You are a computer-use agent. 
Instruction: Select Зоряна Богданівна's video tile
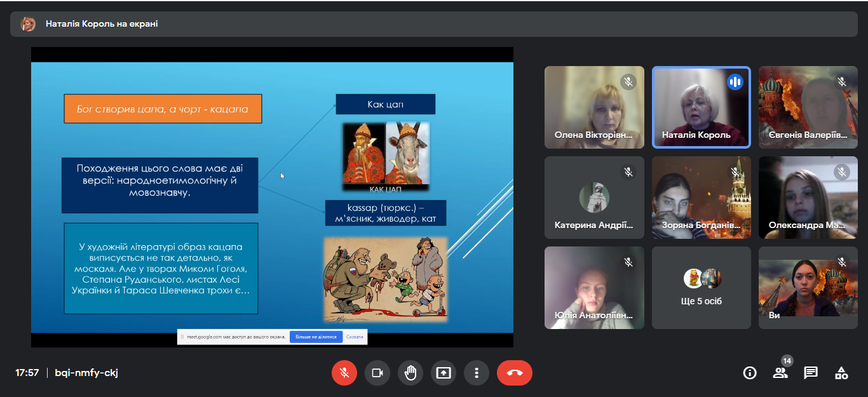coord(702,198)
